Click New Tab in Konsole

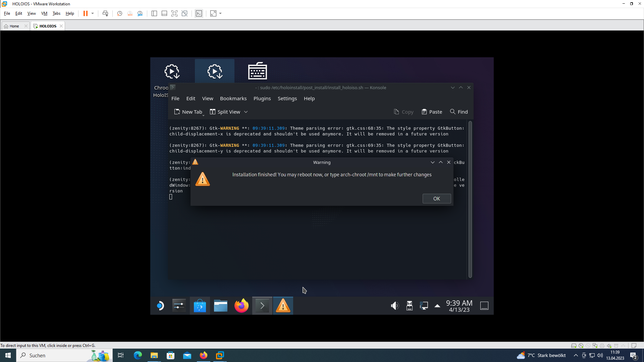[189, 112]
